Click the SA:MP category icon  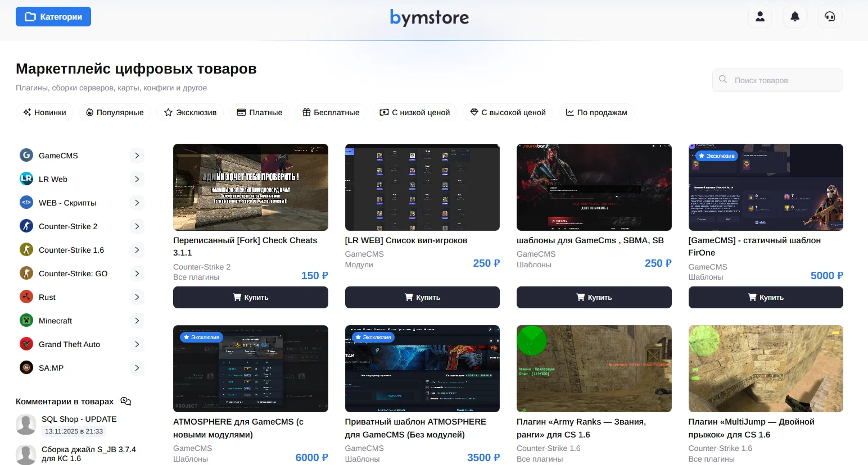coord(26,367)
